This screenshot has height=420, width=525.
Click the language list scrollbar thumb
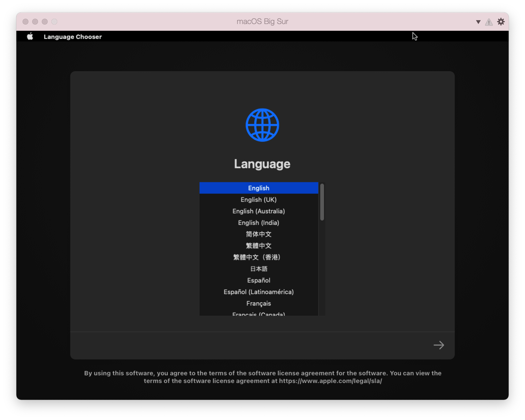(322, 202)
